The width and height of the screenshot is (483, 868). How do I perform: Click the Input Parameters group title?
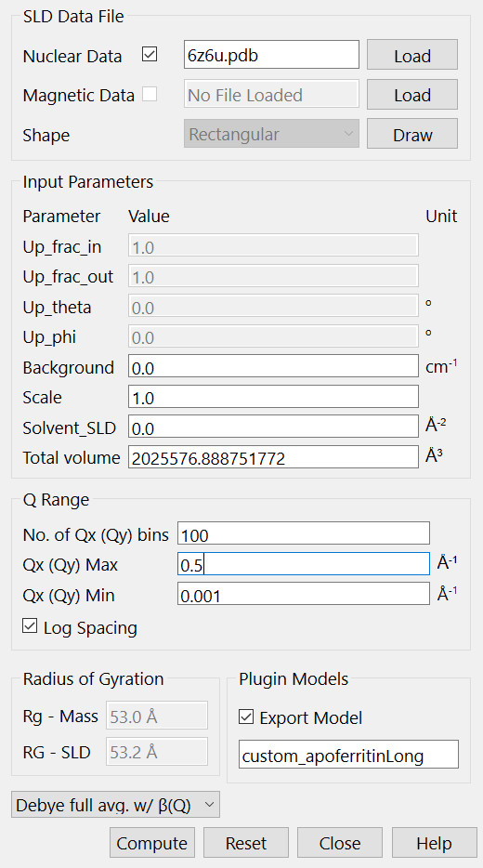(x=88, y=182)
